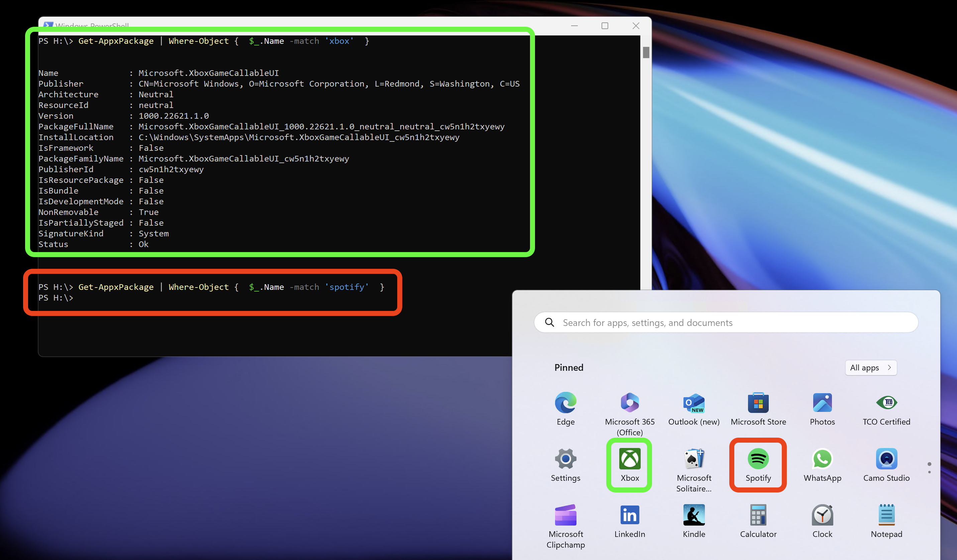
Task: Click the Start menu search field
Action: [x=726, y=322]
